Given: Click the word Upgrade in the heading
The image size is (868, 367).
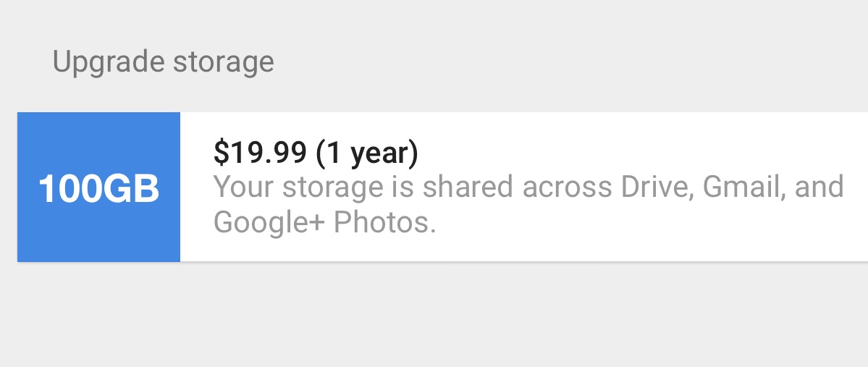Looking at the screenshot, I should 109,62.
